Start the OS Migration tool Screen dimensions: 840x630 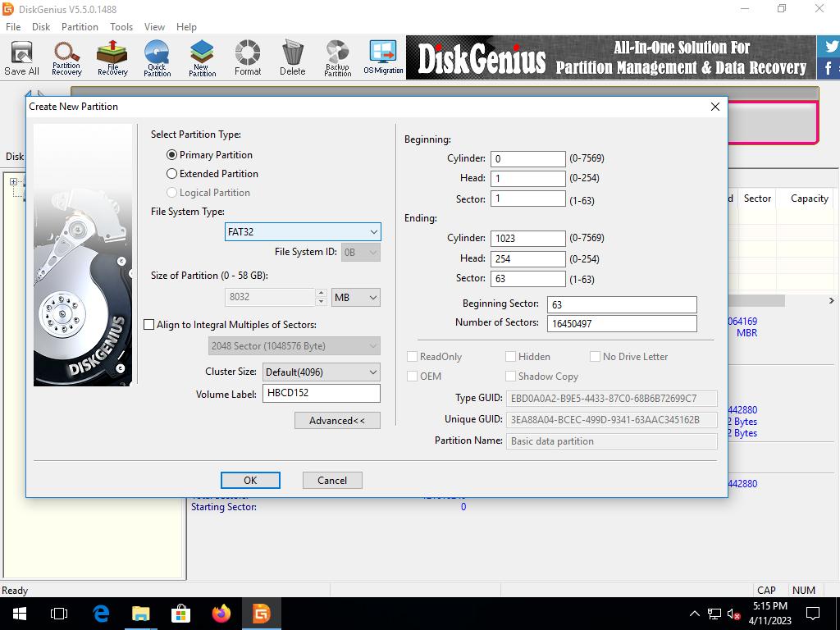tap(383, 57)
